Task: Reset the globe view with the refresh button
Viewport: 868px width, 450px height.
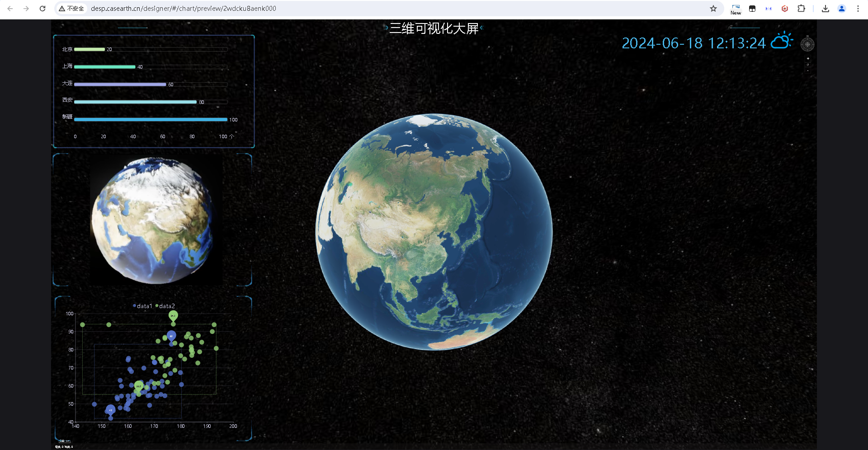Action: (x=808, y=65)
